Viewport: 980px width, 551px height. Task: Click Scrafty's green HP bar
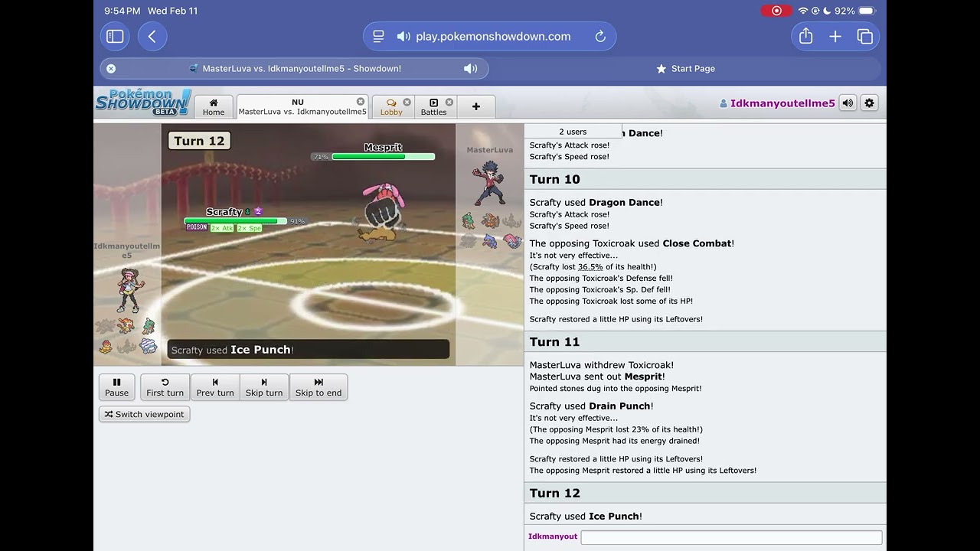236,221
